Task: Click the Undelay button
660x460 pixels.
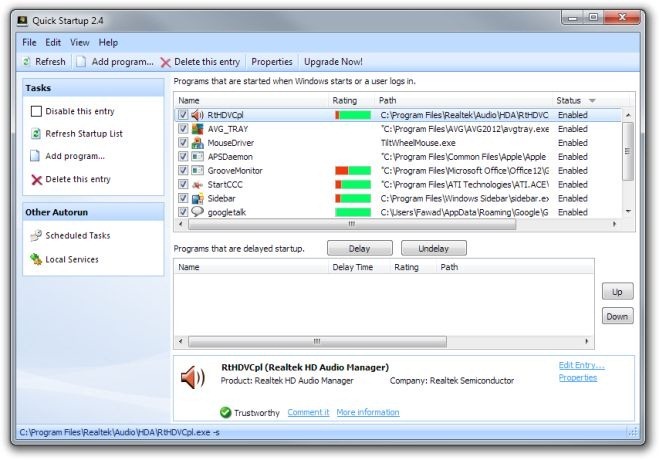Action: click(x=434, y=248)
